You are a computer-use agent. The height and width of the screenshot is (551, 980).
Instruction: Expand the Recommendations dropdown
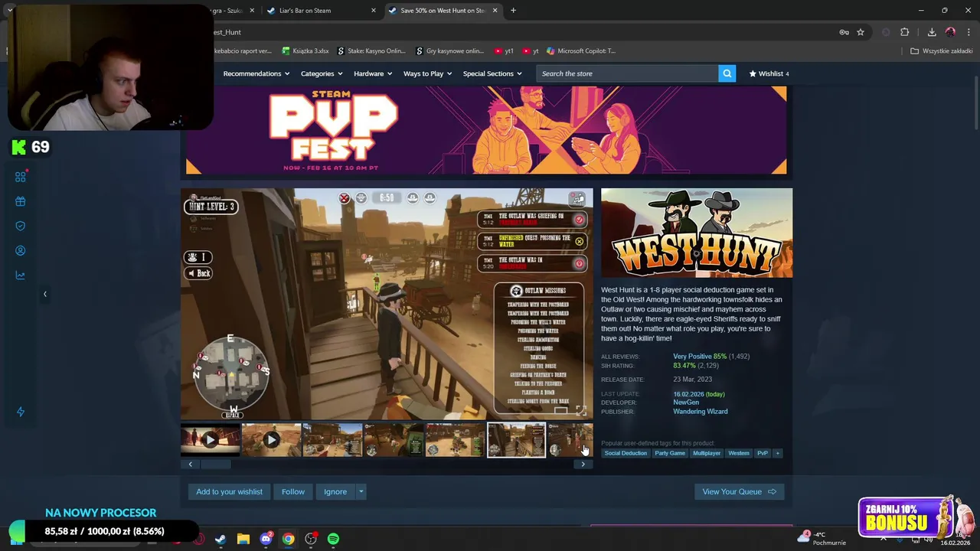(x=256, y=73)
